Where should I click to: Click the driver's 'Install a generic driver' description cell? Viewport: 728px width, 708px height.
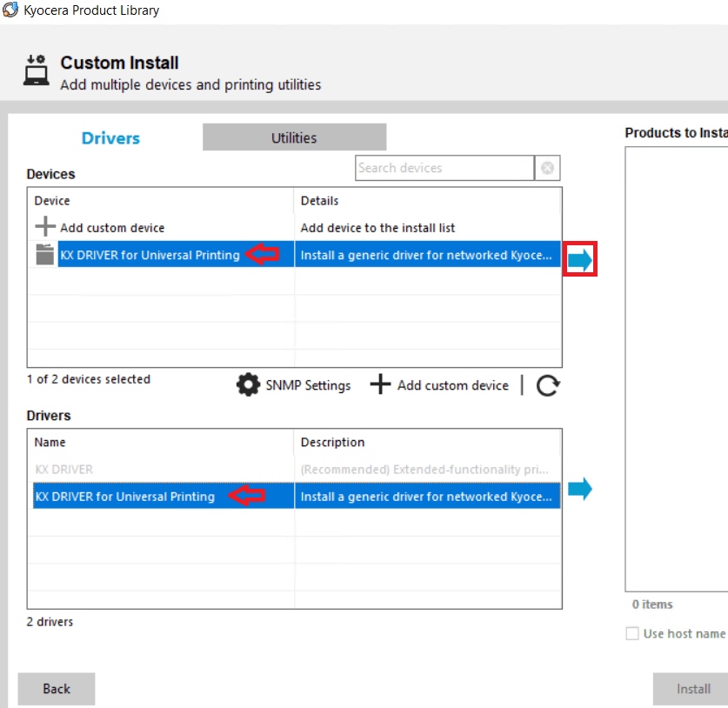click(x=428, y=497)
